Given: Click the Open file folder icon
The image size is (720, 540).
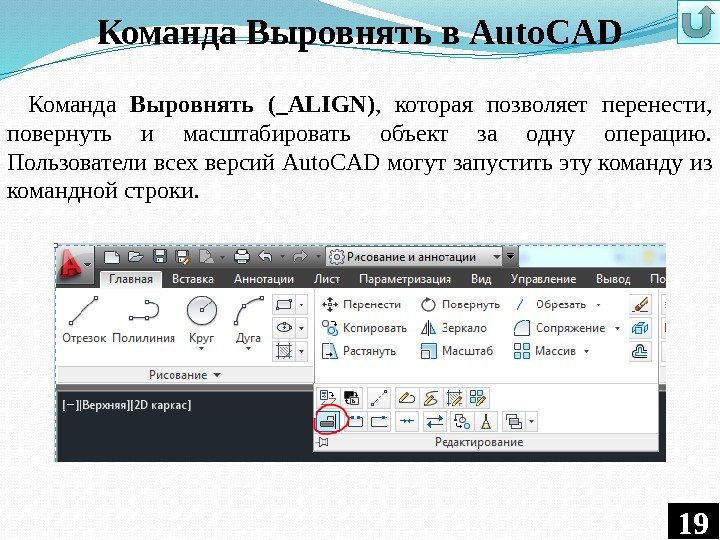Looking at the screenshot, I should pos(135,257).
